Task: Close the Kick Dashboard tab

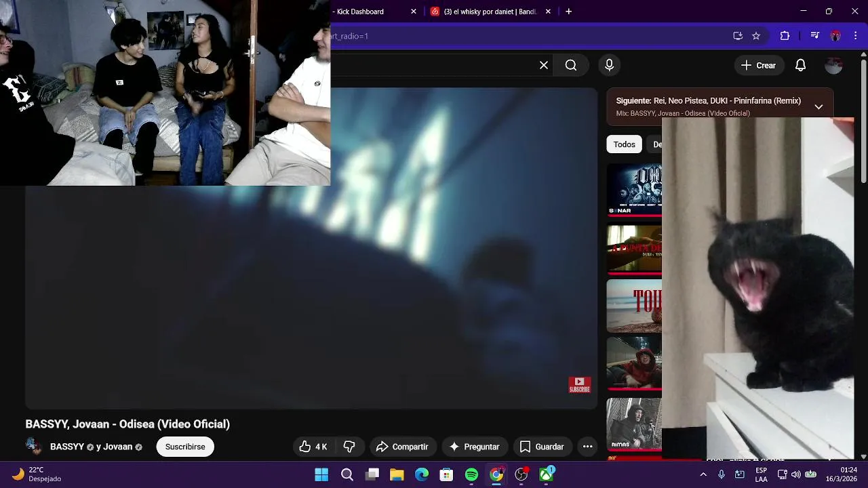Action: [x=414, y=12]
